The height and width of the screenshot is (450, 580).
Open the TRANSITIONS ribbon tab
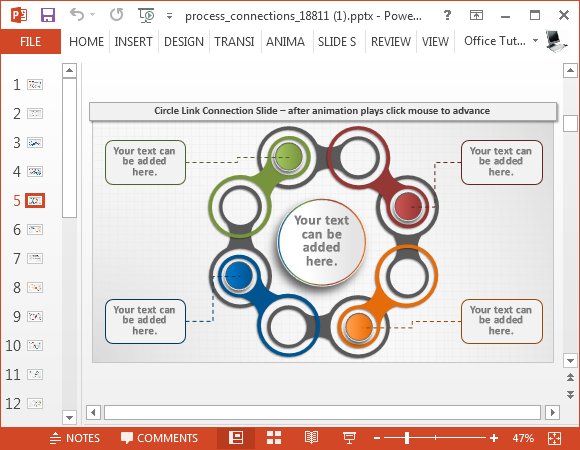[234, 41]
